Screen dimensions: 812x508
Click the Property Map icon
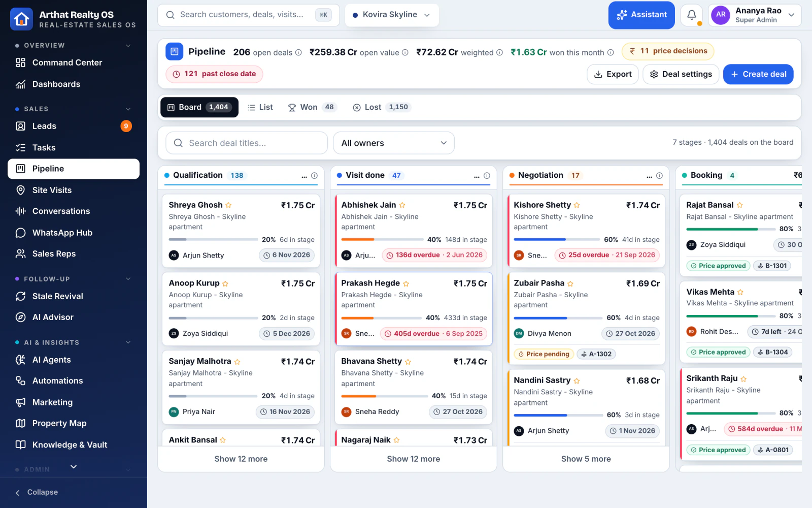(20, 423)
